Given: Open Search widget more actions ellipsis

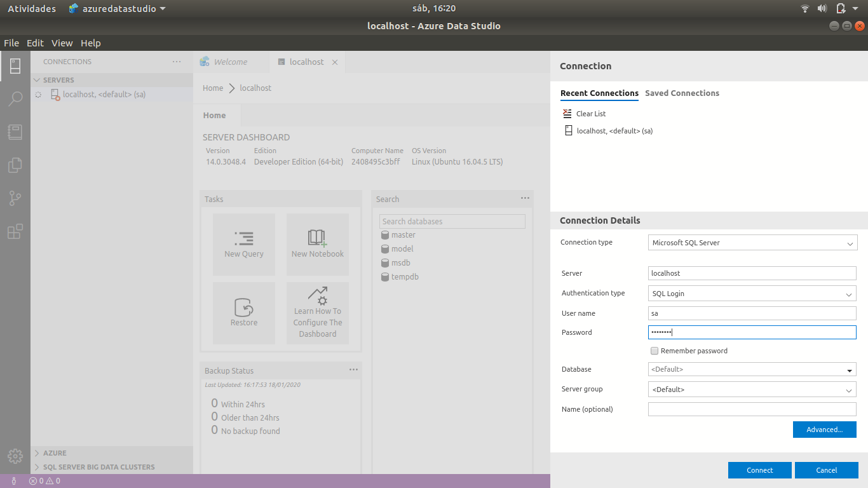Looking at the screenshot, I should [x=525, y=198].
